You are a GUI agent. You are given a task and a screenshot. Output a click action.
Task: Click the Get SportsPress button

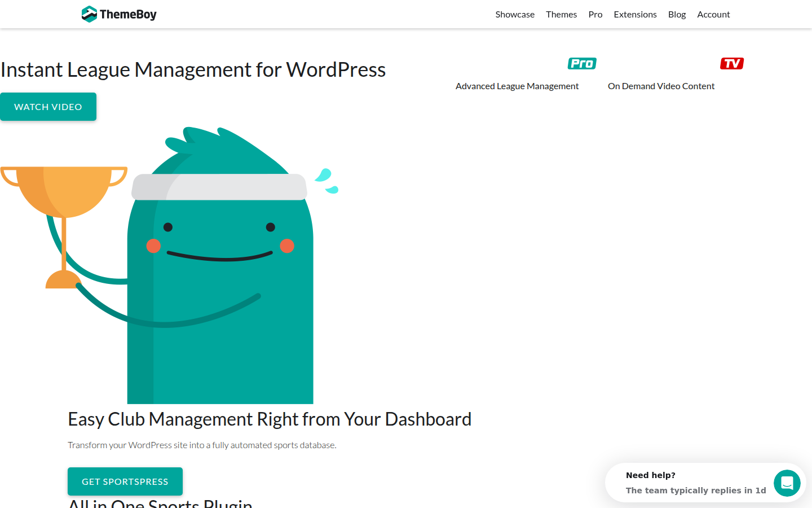125,481
